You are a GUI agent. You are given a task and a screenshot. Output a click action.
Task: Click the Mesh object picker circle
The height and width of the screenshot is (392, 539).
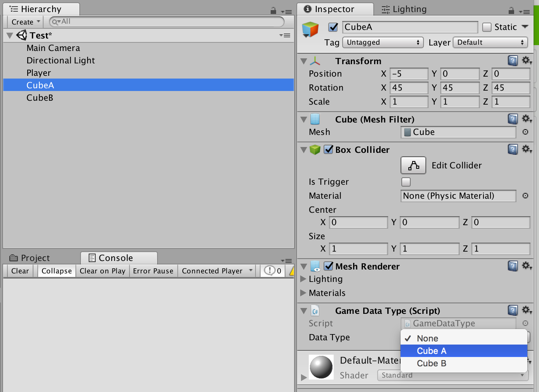pyautogui.click(x=525, y=132)
